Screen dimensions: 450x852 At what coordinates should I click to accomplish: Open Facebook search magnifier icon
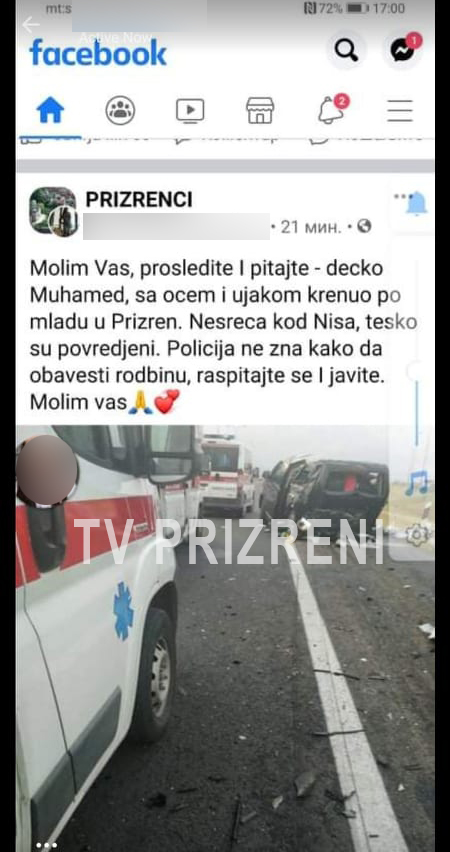[346, 51]
